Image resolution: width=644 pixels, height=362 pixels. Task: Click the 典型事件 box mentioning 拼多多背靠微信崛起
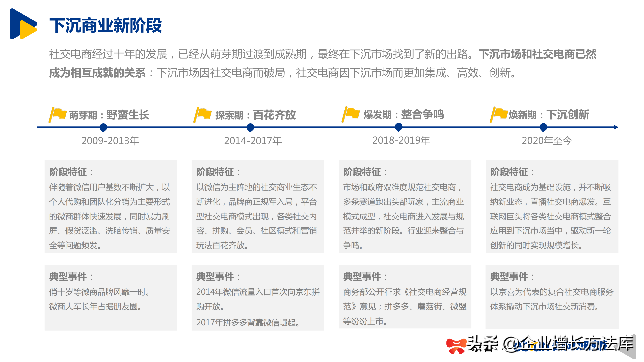[x=258, y=298]
